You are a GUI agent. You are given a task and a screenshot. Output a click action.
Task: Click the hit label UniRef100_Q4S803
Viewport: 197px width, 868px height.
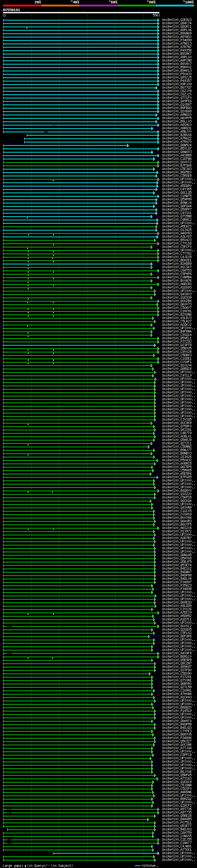point(177,294)
